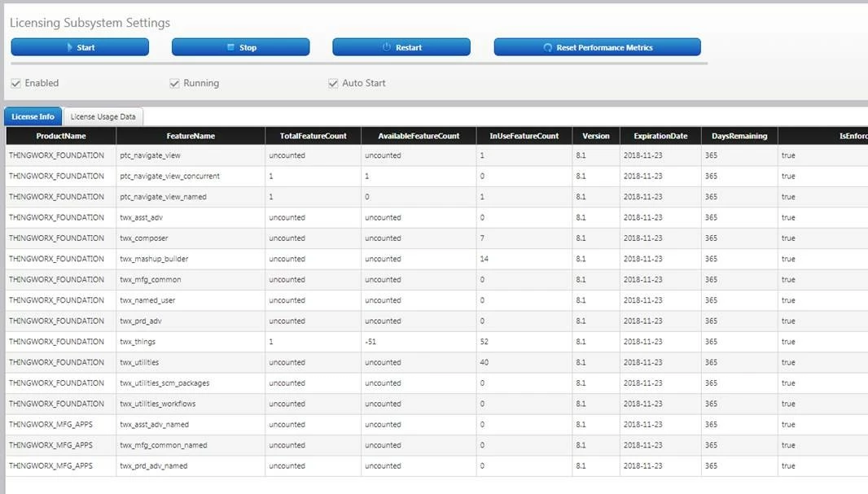Select the twx_prd_adv_named feature cell
This screenshot has width=868, height=494.
coord(191,466)
